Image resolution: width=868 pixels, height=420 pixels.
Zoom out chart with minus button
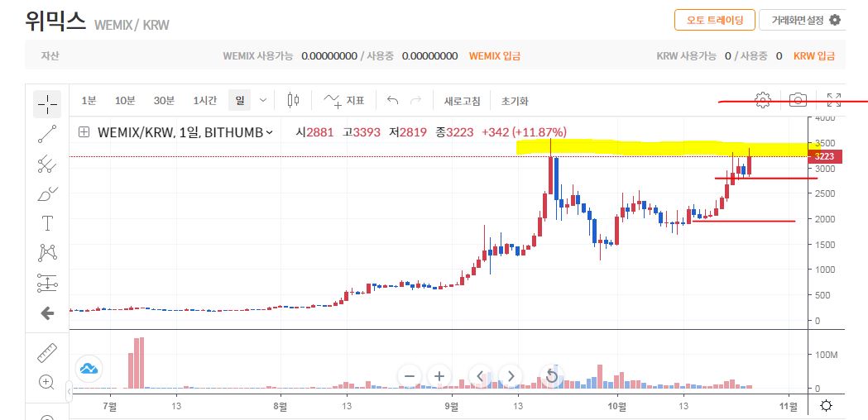pos(410,376)
